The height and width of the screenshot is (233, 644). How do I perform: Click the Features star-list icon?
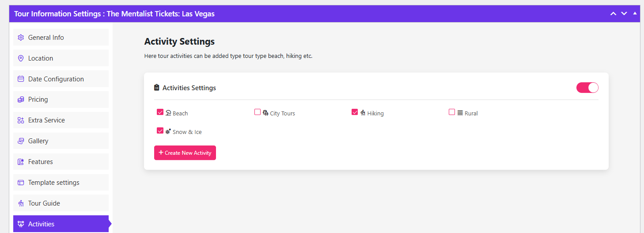20,162
